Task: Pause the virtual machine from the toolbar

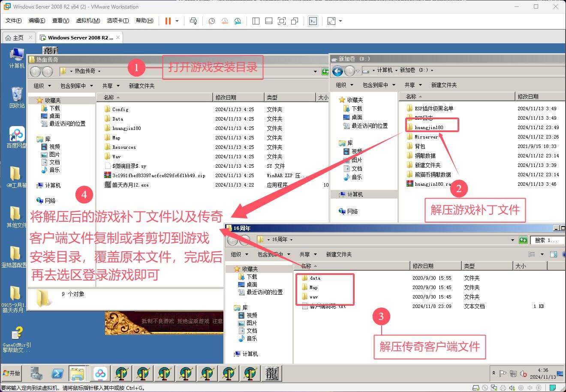Action: 168,21
